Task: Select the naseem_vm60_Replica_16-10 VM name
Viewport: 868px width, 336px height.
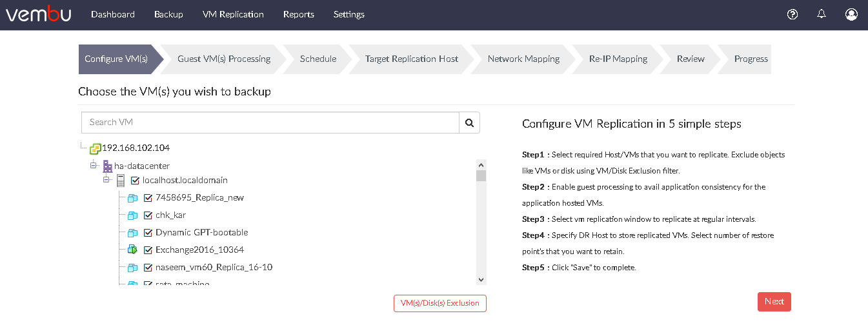Action: [x=214, y=268]
